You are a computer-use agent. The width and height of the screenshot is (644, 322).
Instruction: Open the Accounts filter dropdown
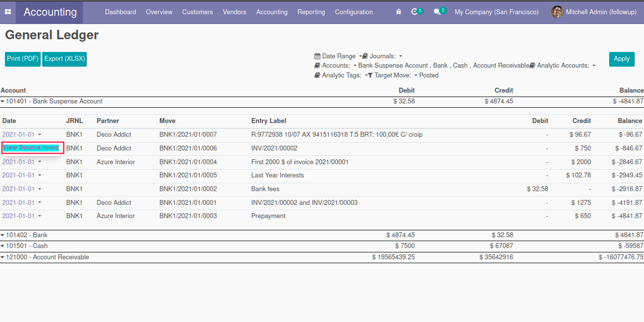tap(355, 66)
